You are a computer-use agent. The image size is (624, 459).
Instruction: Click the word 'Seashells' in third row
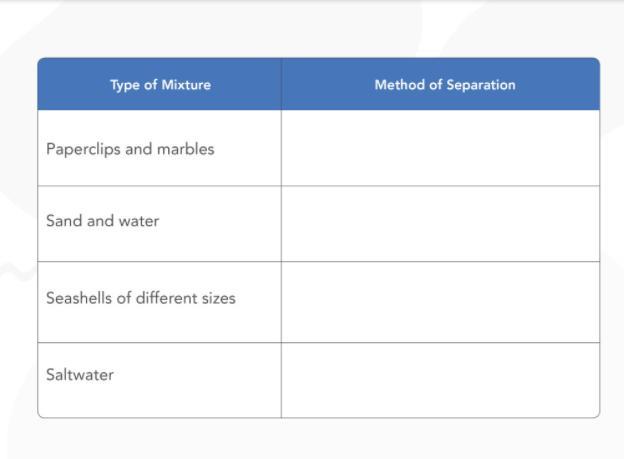(79, 298)
